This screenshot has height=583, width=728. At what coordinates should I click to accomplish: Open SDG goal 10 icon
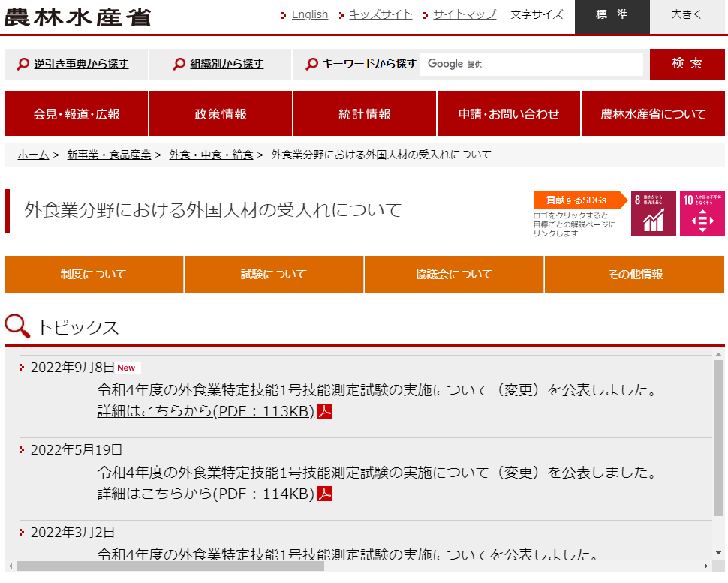click(x=702, y=214)
